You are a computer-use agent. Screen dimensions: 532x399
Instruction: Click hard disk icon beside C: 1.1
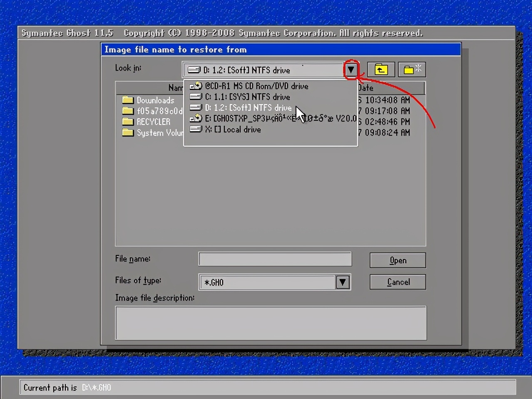[x=196, y=97]
